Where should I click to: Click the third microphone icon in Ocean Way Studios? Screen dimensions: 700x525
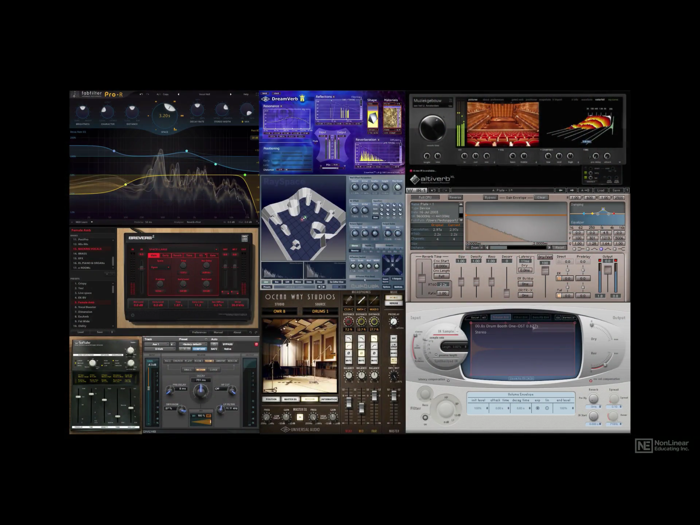[374, 300]
